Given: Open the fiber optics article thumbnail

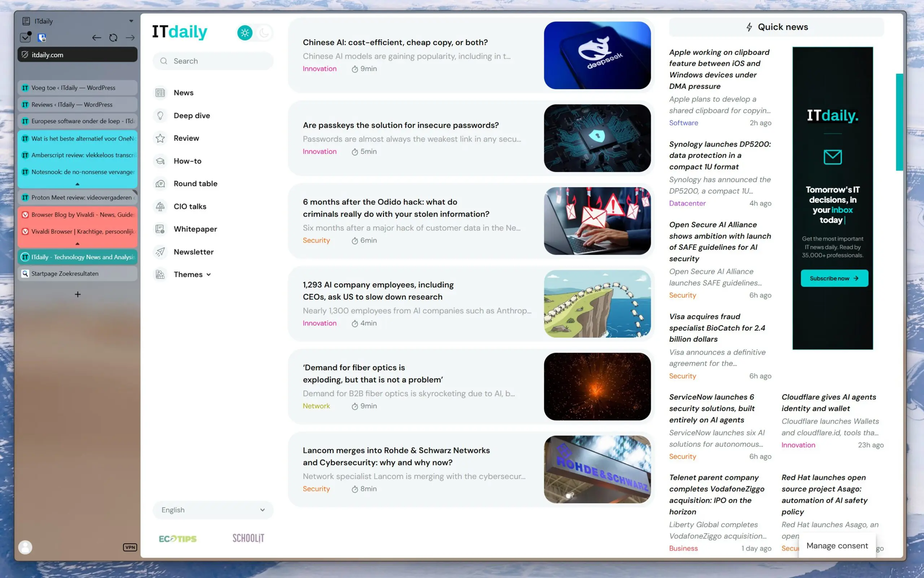Looking at the screenshot, I should click(x=597, y=387).
